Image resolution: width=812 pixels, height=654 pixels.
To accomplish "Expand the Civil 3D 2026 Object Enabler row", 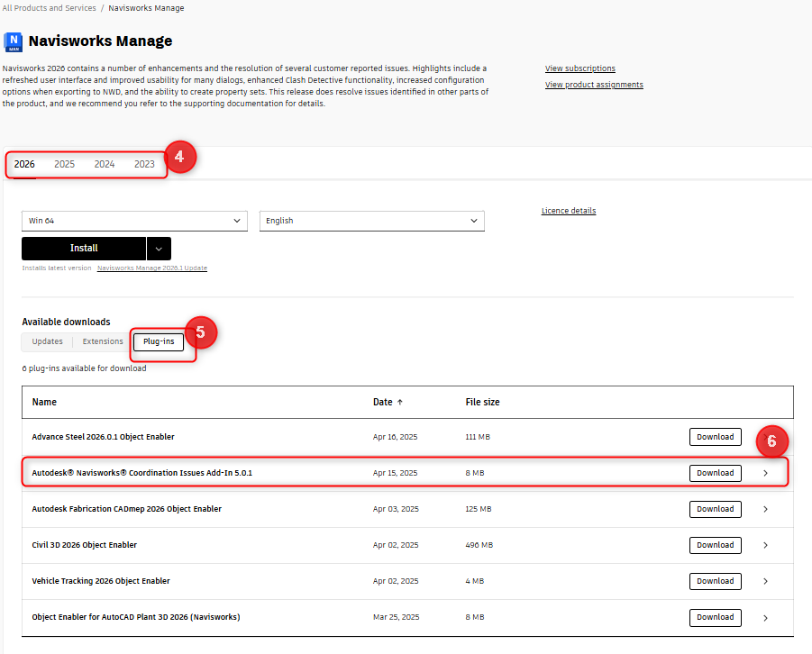I will pyautogui.click(x=765, y=545).
